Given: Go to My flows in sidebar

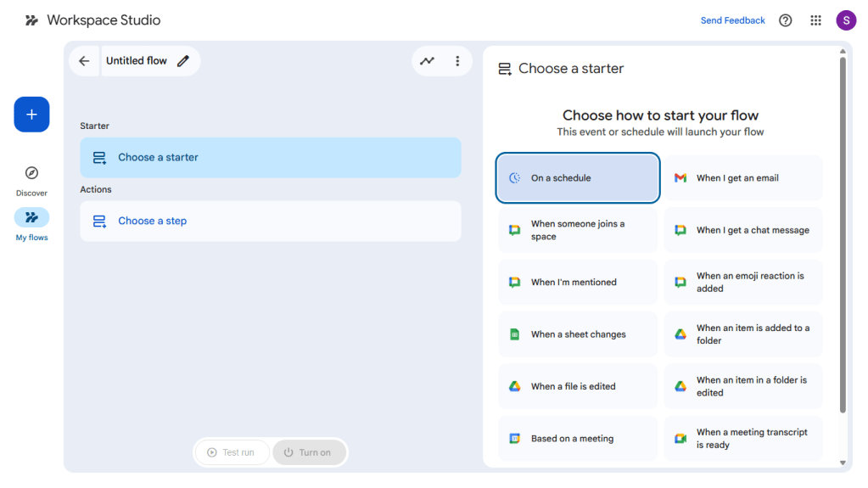Looking at the screenshot, I should pos(31,218).
